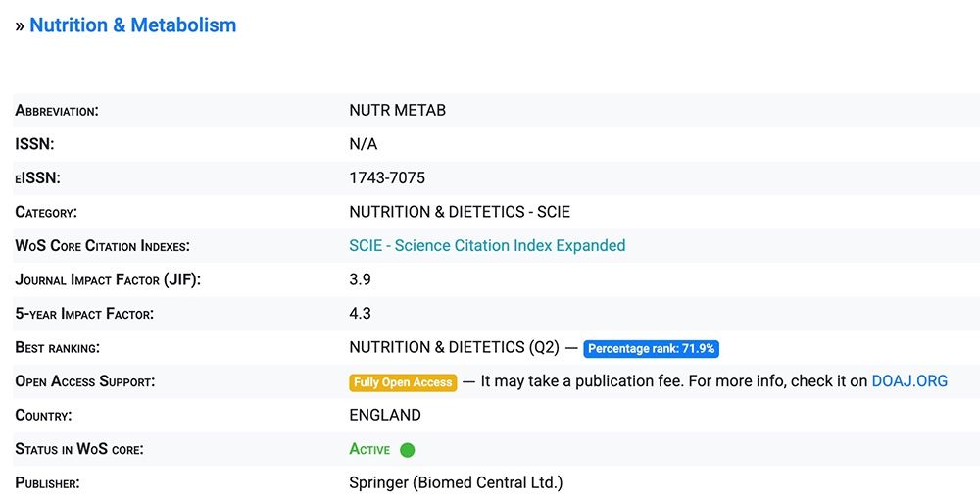Screen dimensions: 980x502
Task: Click the WoS Core Citation Indexes label
Action: click(x=102, y=246)
